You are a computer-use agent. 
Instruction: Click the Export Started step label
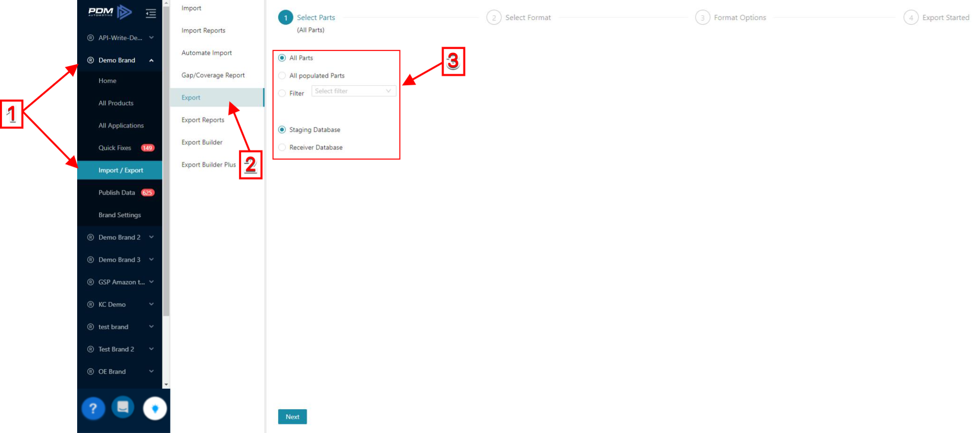click(946, 18)
